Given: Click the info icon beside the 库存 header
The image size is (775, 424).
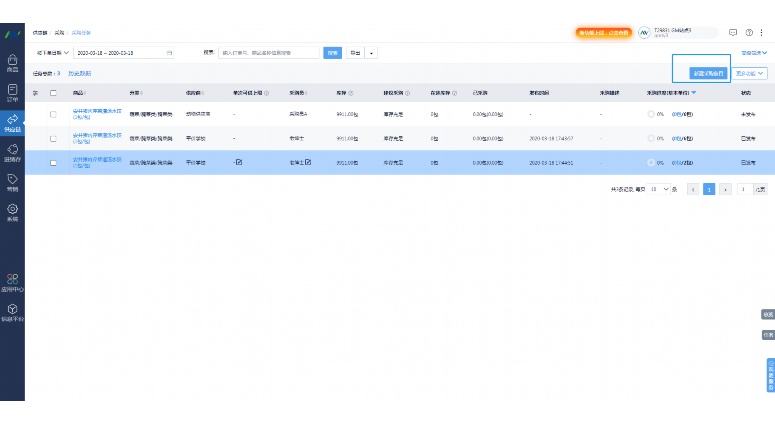Looking at the screenshot, I should tap(350, 93).
